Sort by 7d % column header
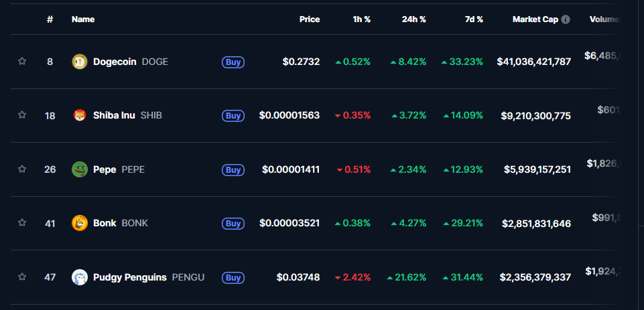Image resolution: width=644 pixels, height=310 pixels. tap(474, 19)
